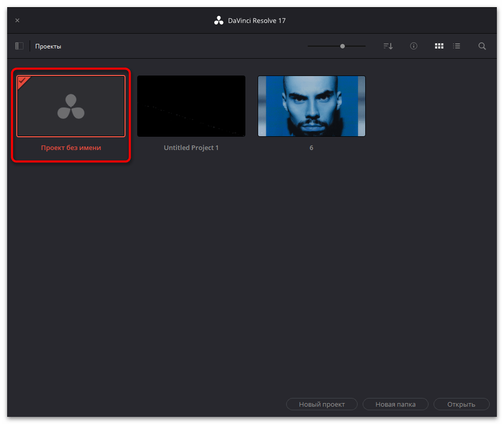Switch to list view of projects
The height and width of the screenshot is (424, 504).
(457, 46)
